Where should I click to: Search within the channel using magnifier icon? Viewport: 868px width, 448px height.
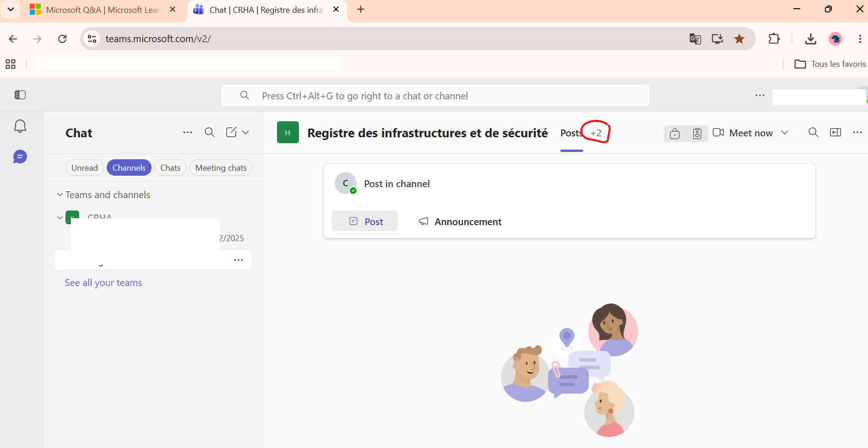[814, 132]
